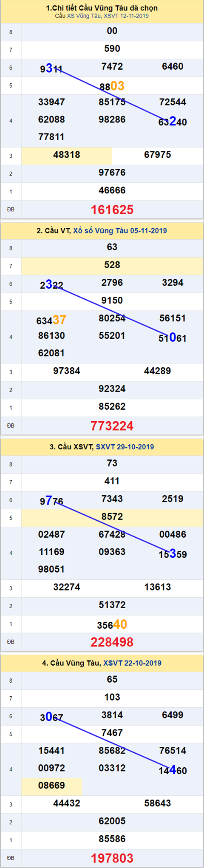Select prize number 2519

click(173, 499)
